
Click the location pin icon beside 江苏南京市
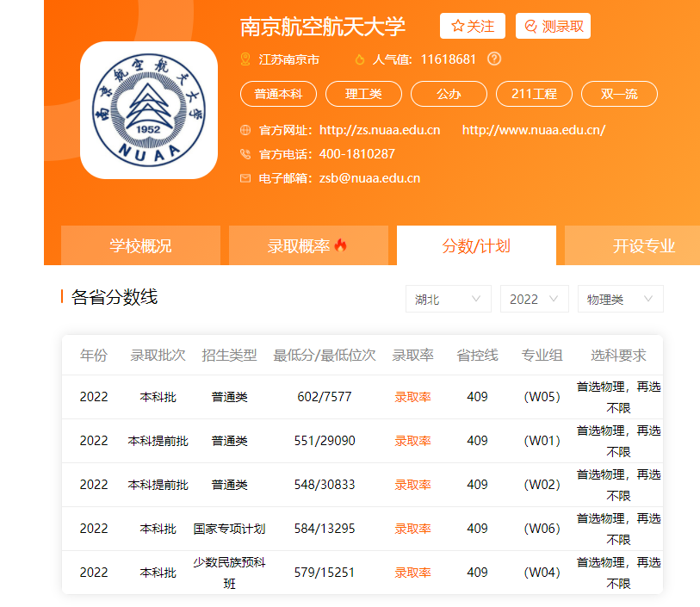[x=245, y=59]
